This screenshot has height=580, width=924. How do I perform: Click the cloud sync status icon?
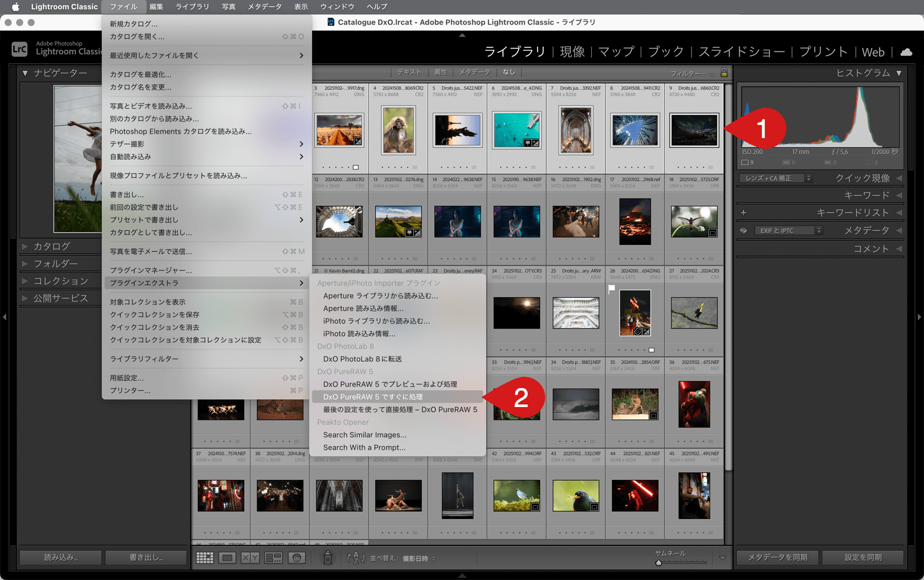[x=907, y=52]
